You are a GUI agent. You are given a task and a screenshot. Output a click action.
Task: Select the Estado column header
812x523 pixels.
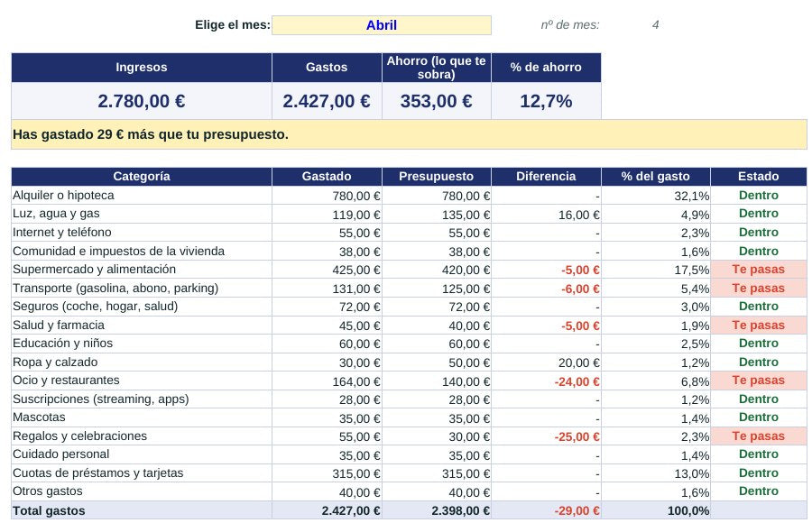[759, 176]
